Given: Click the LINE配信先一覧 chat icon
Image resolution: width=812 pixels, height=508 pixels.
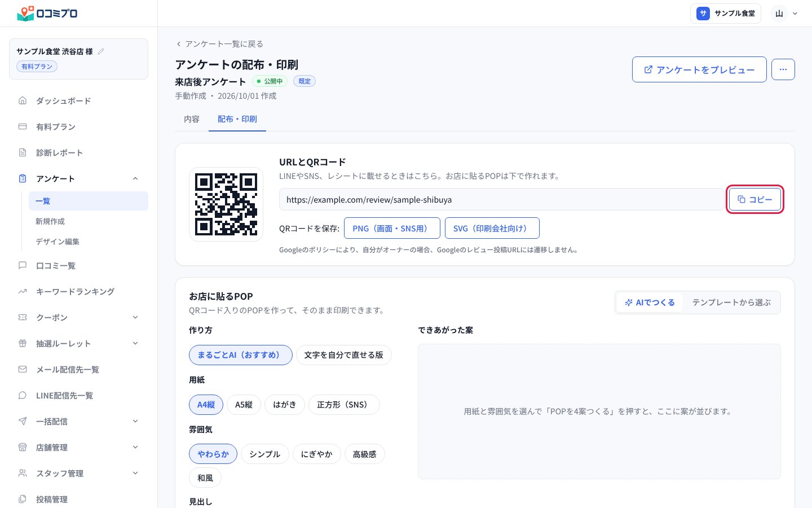Looking at the screenshot, I should tap(23, 395).
